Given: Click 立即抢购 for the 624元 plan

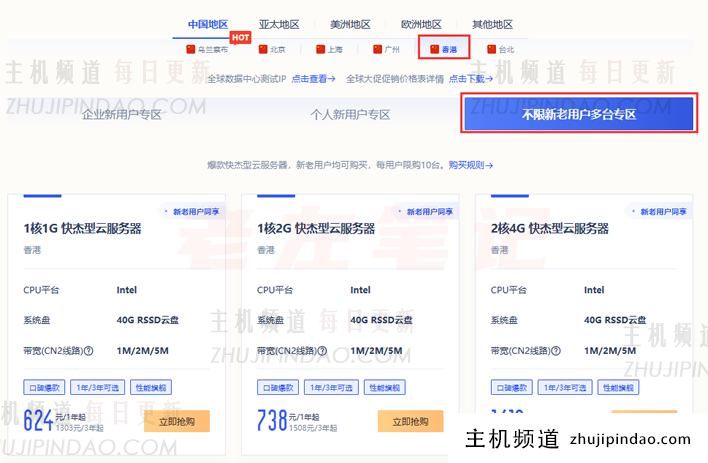Looking at the screenshot, I should [x=177, y=421].
